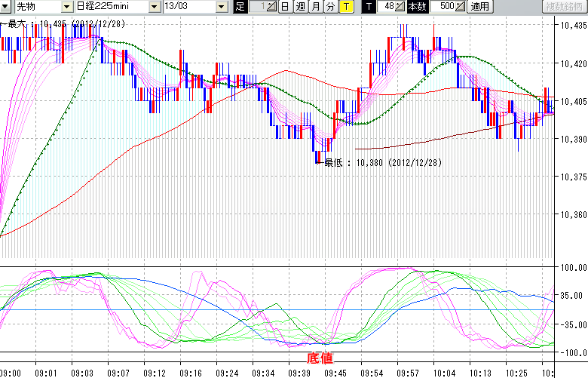Switch chart to weekly 週 bars
The image size is (588, 378).
point(300,7)
